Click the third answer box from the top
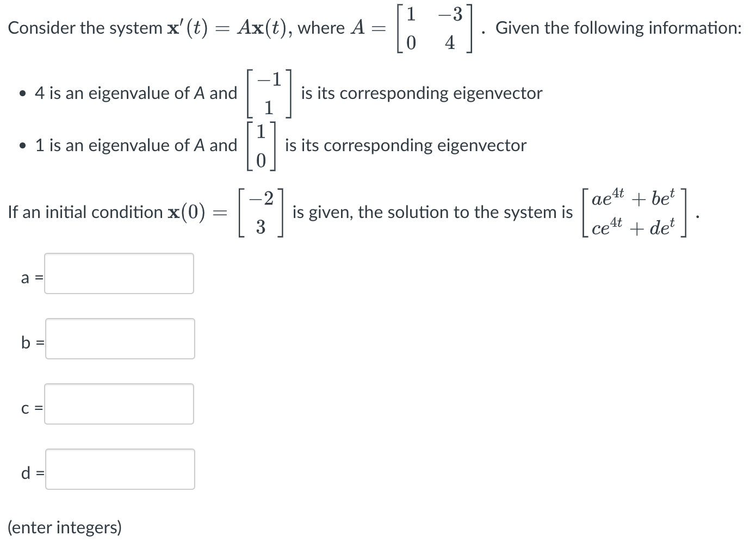Viewport: 756px width, 548px height. [x=119, y=404]
